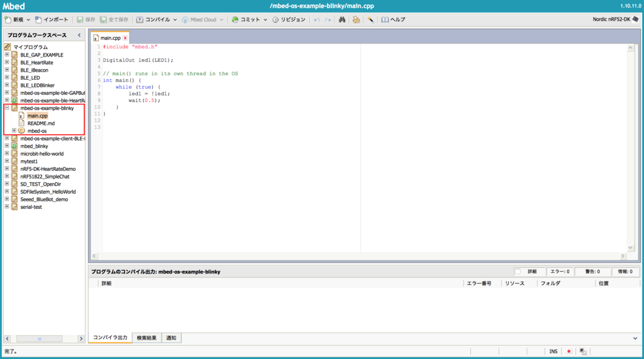Click the エラー: 0 filter button

pos(560,272)
